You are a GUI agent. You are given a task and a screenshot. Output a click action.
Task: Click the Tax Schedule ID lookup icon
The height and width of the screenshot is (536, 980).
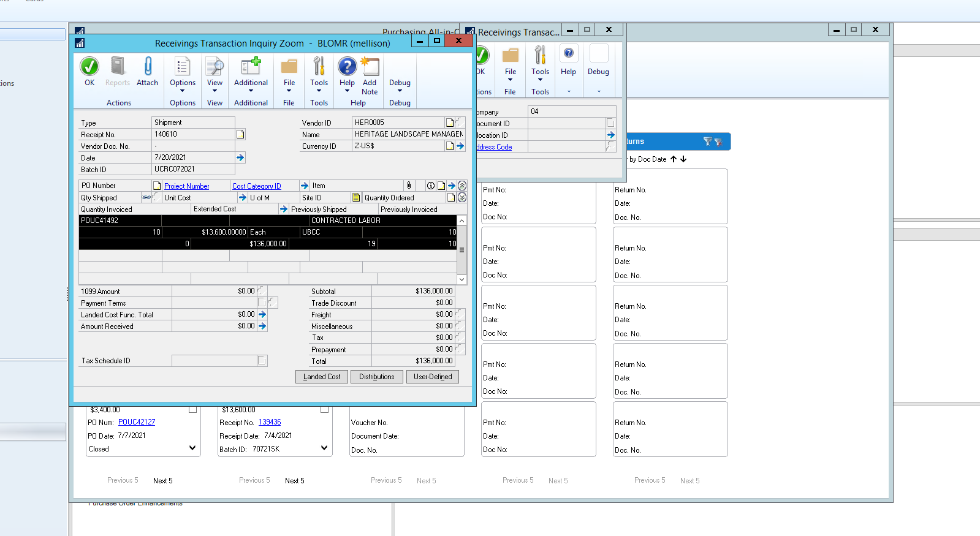(x=262, y=361)
